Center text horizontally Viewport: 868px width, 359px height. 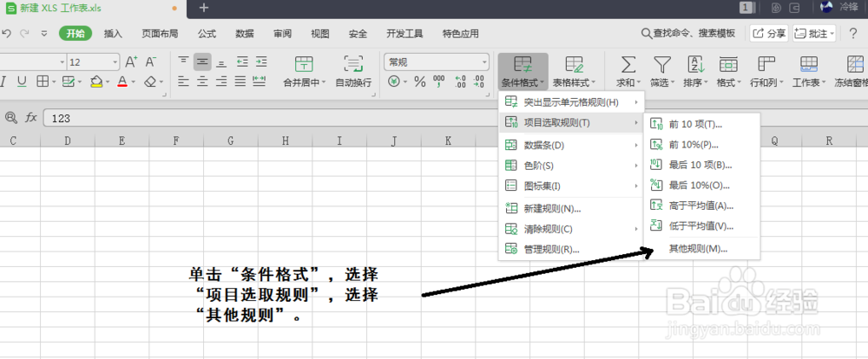[x=202, y=82]
